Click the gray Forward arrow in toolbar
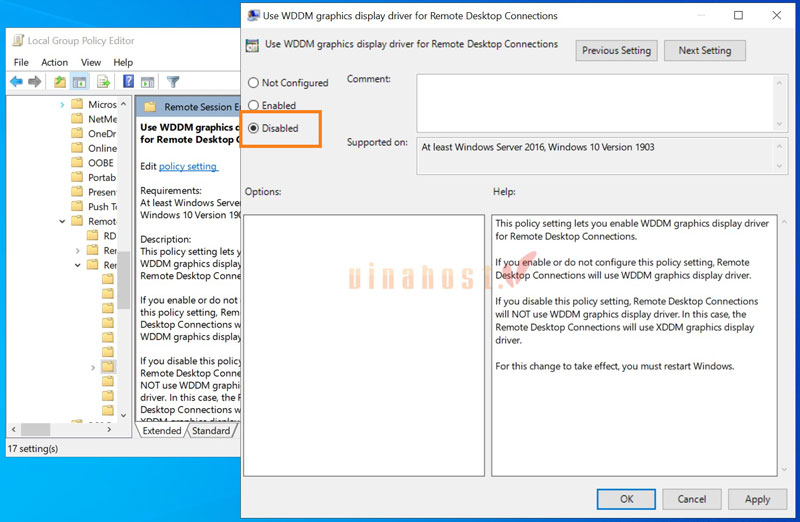800x522 pixels. (35, 82)
